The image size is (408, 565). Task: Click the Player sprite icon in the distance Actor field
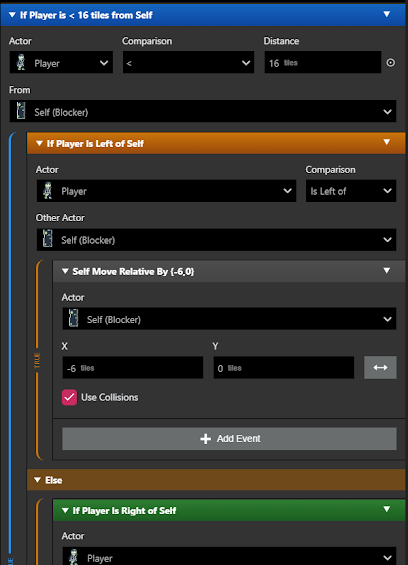click(x=21, y=62)
